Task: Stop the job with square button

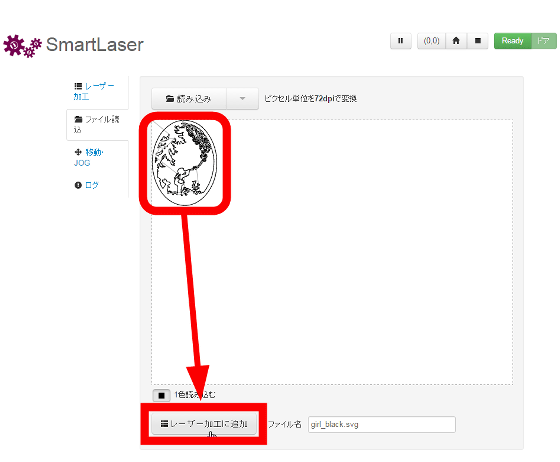Action: point(478,41)
